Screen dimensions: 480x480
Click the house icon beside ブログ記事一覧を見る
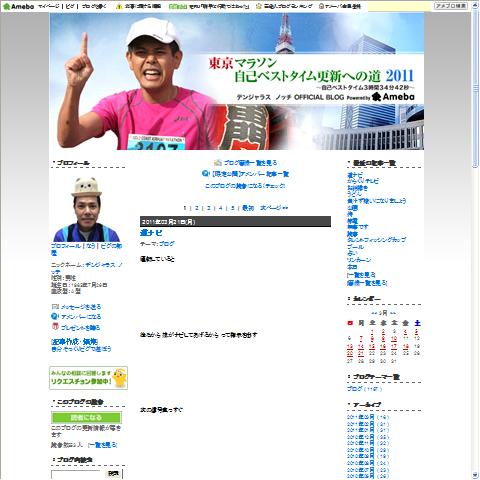coord(218,163)
